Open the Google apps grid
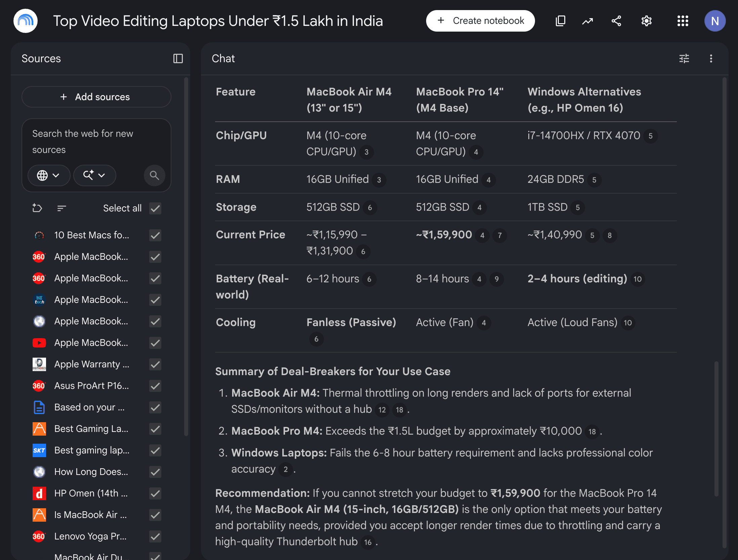Viewport: 738px width, 560px height. [x=683, y=21]
